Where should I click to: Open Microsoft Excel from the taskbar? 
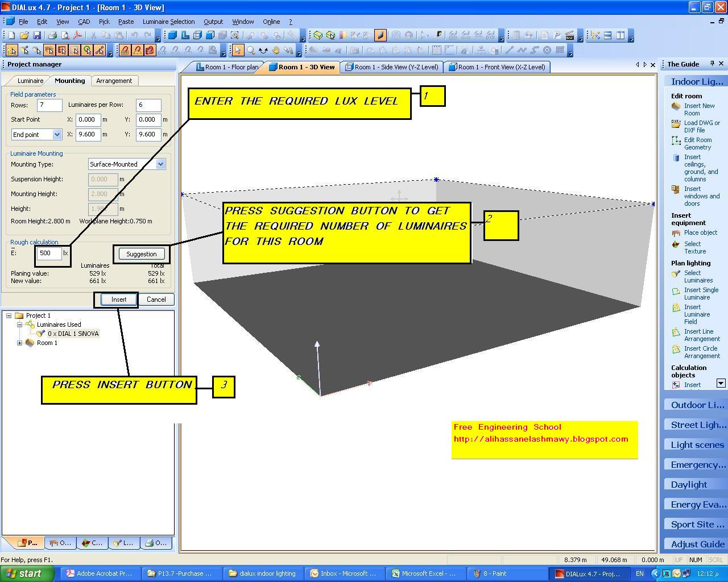(424, 573)
